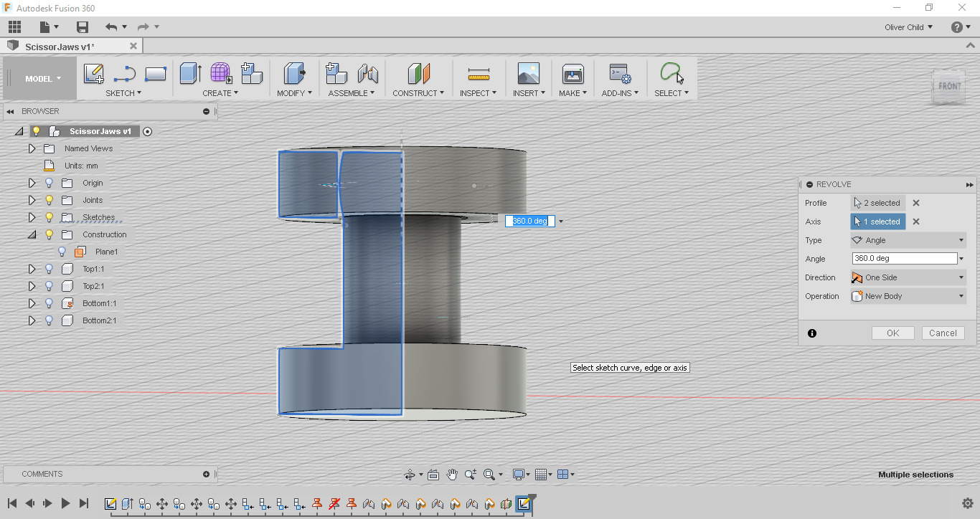Open the Oliver Child account dropdown
The image size is (980, 519).
(909, 27)
